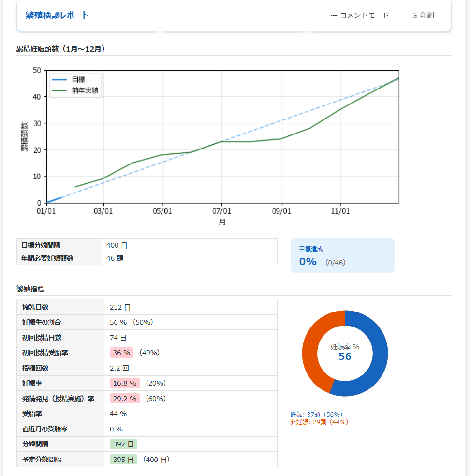Image resolution: width=470 pixels, height=476 pixels.
Task: Click the 03/01 x-axis tick label
Action: click(103, 211)
